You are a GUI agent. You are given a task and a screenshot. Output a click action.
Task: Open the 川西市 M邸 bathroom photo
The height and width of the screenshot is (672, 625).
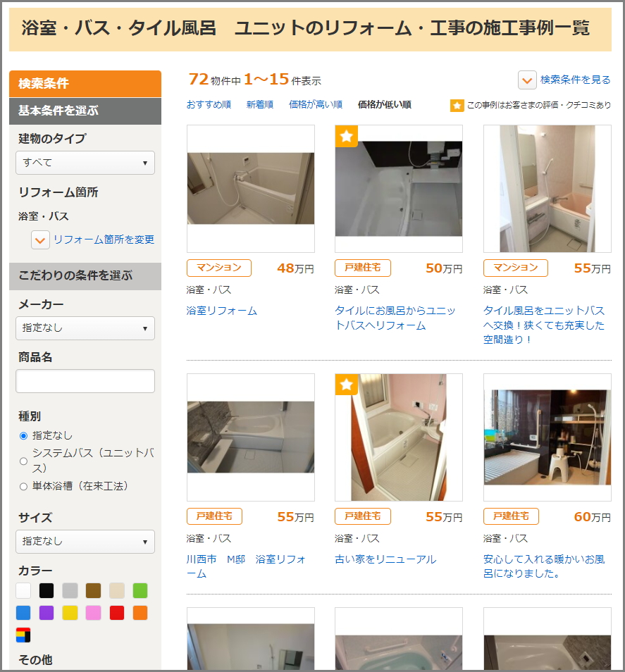(x=251, y=437)
